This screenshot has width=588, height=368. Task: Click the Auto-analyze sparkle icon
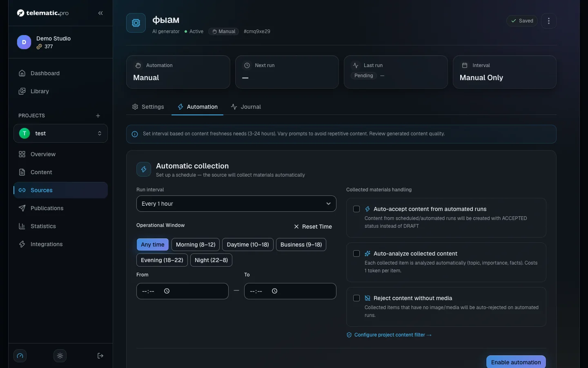367,254
